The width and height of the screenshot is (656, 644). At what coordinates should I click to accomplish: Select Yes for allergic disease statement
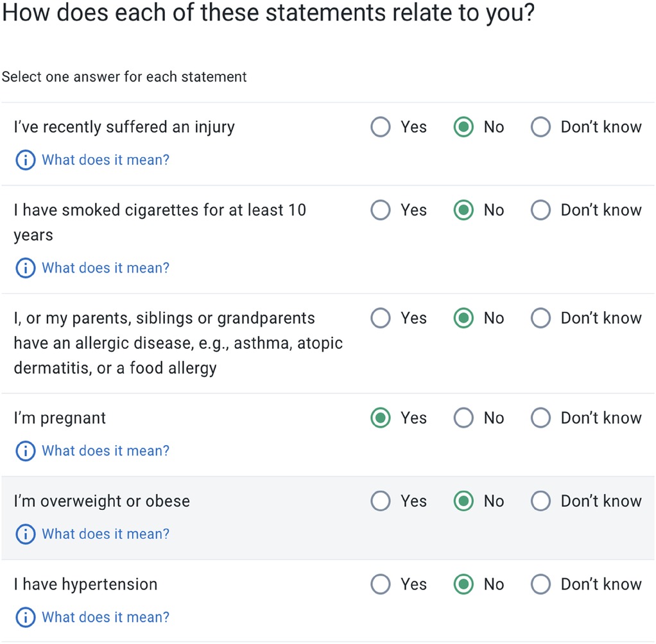[381, 318]
